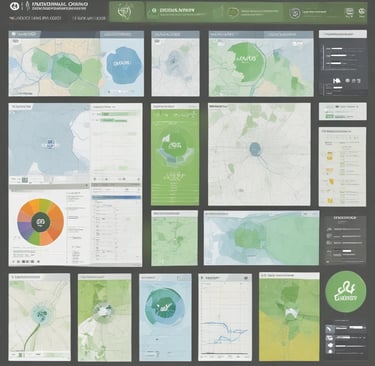Image resolution: width=375 pixels, height=366 pixels.
Task: Click the blue circle marker on the radial map
Action: (255, 149)
